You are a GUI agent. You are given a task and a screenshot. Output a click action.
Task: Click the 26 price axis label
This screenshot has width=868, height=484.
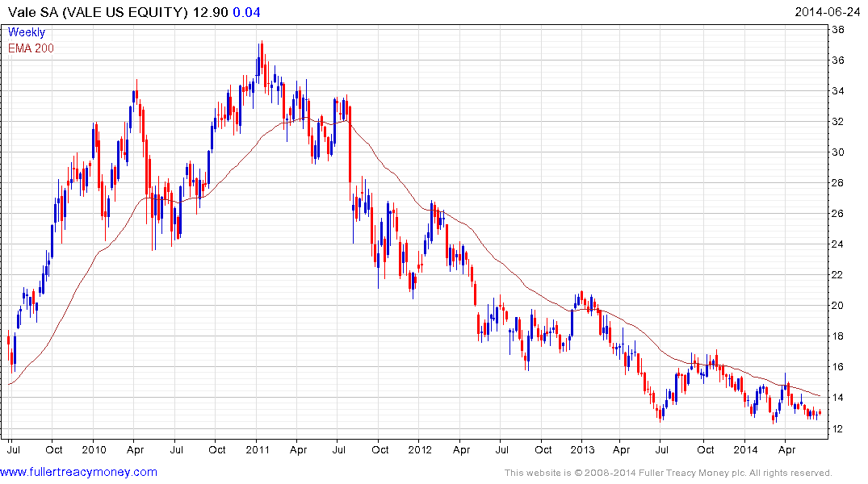(x=838, y=214)
